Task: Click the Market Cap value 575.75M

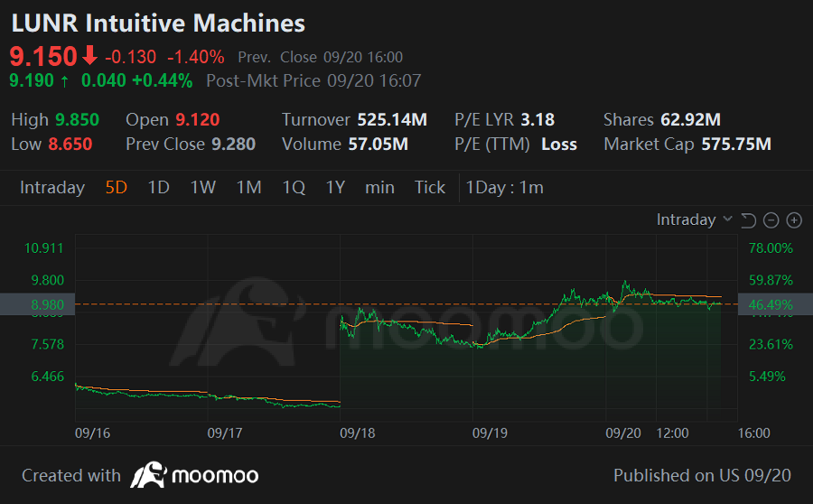Action: pyautogui.click(x=736, y=145)
